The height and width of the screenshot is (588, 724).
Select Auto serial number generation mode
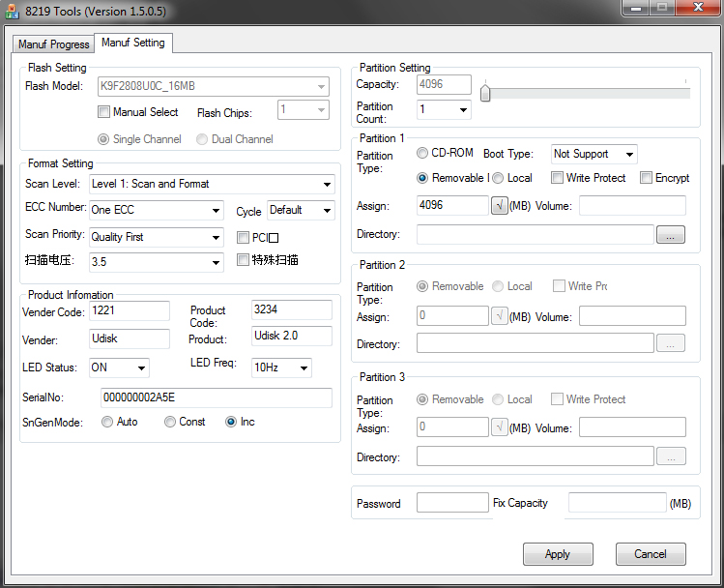107,422
